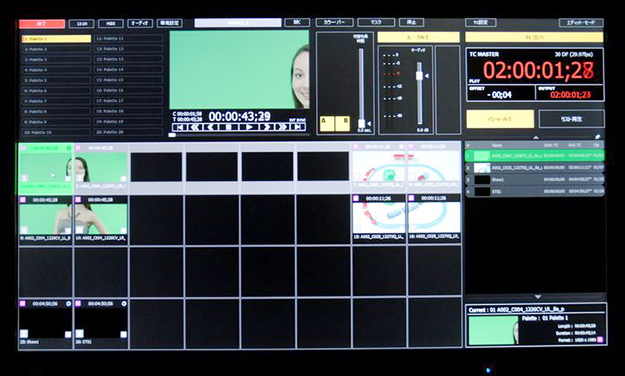Image resolution: width=625 pixels, height=376 pixels.
Task: Select リスト再生 list playback mode
Action: pos(572,119)
